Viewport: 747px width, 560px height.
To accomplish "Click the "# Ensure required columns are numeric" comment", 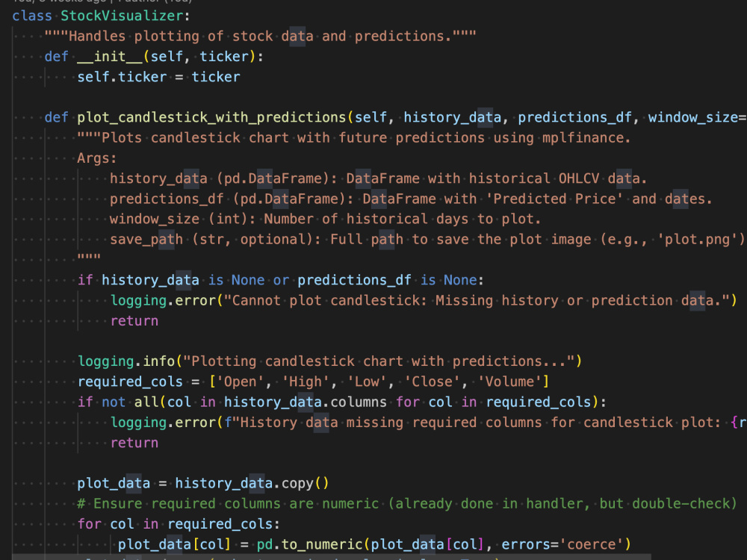I will pos(407,504).
